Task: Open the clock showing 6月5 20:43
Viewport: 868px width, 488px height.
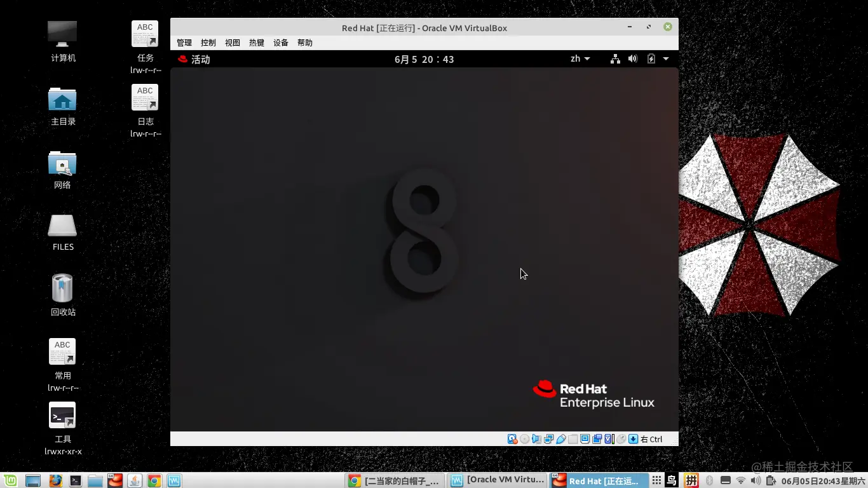Action: click(x=424, y=59)
